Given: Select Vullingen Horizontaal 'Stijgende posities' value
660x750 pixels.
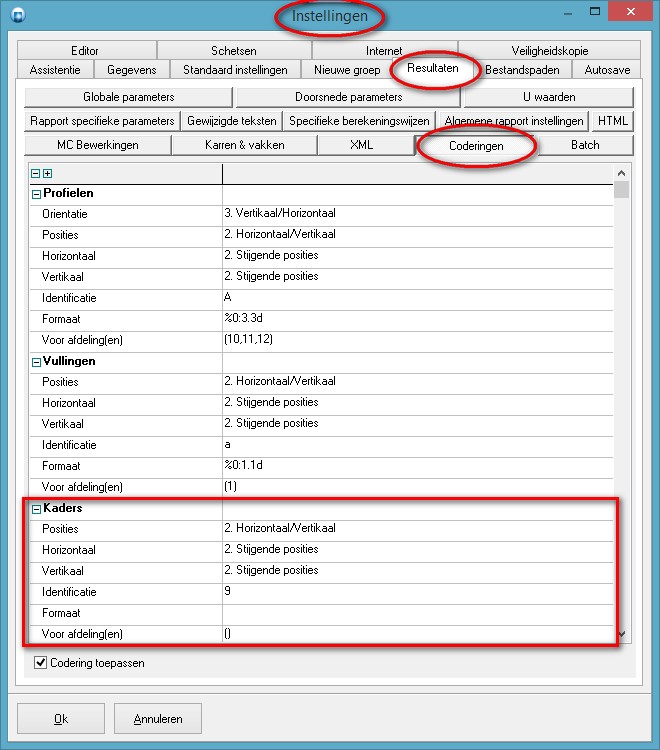Looking at the screenshot, I should tap(418, 403).
